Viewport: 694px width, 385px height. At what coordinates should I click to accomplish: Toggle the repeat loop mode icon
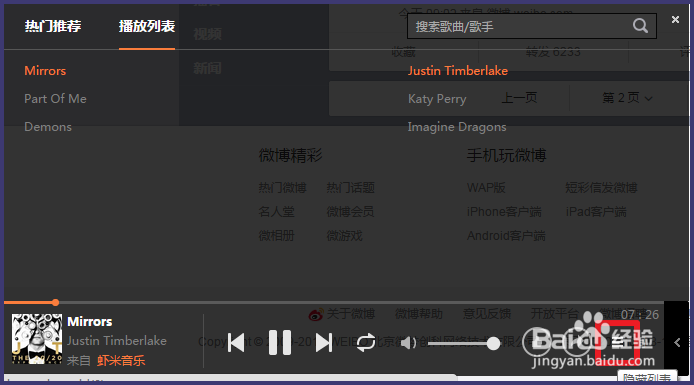366,343
